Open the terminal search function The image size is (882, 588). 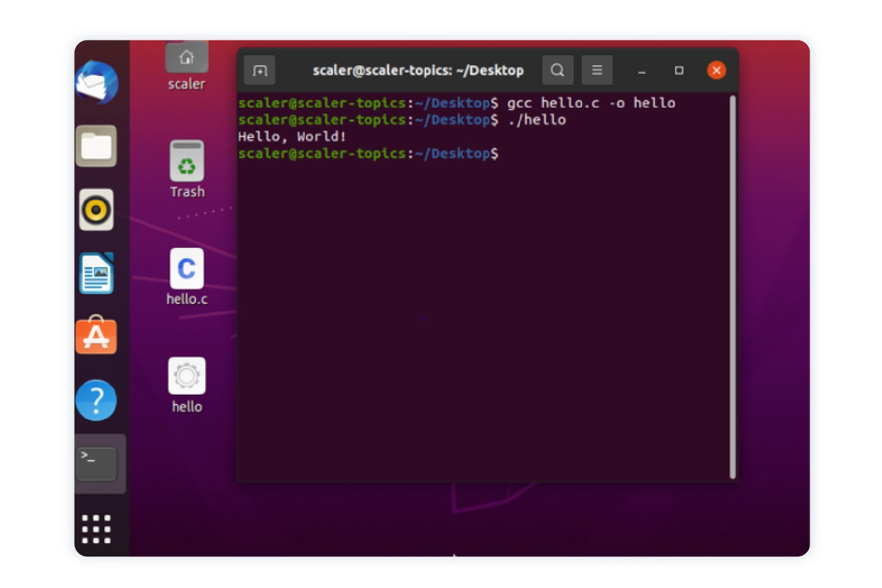[x=558, y=70]
